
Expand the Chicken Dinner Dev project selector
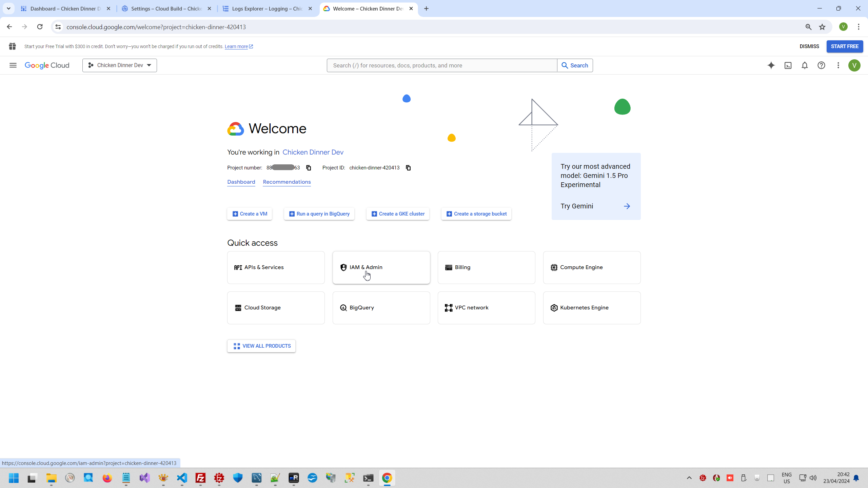click(x=119, y=65)
